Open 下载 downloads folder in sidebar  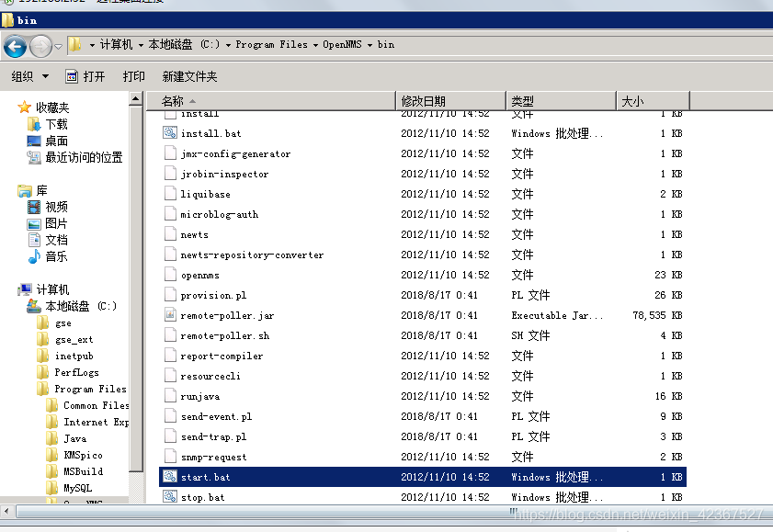point(48,124)
